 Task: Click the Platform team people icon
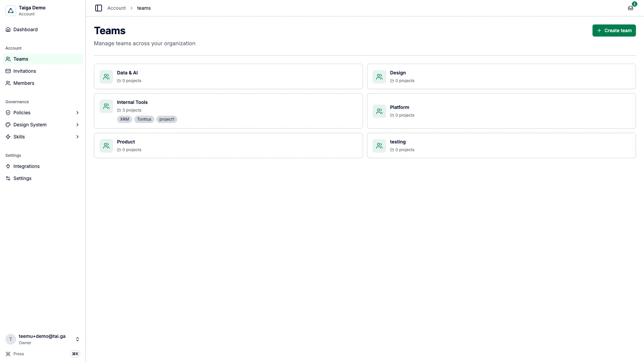point(379,111)
